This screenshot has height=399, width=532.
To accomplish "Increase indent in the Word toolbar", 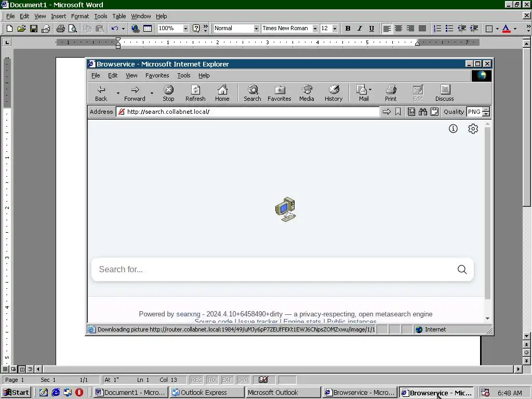I will click(x=474, y=29).
